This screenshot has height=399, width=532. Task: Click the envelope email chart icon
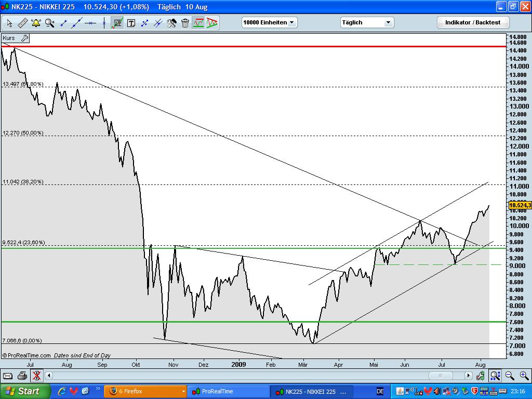coord(8,376)
